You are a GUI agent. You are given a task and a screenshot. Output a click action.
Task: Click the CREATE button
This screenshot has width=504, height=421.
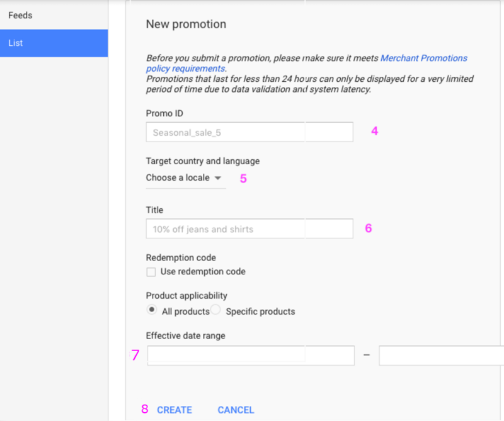point(175,410)
